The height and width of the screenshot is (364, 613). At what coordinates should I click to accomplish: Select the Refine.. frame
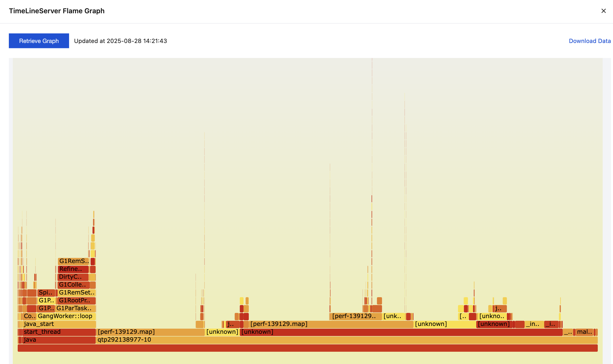[x=73, y=269]
